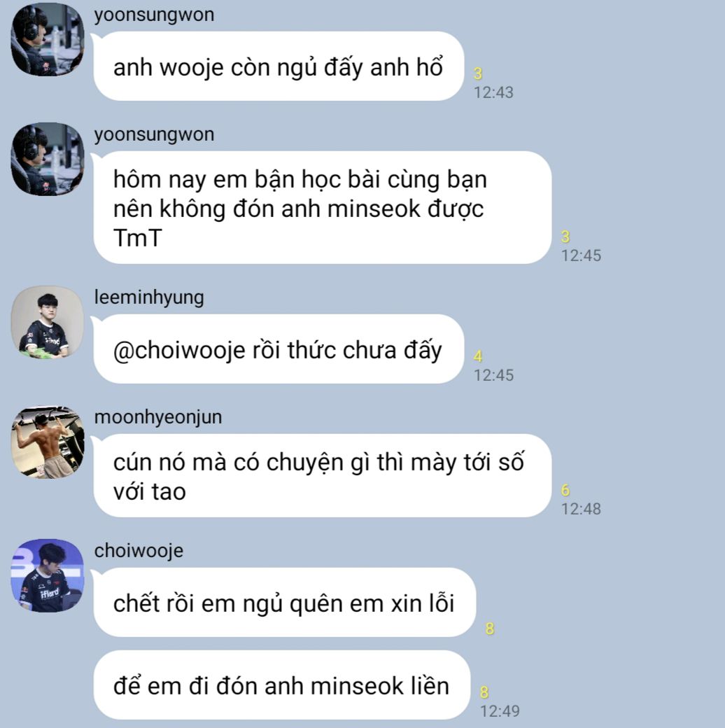Viewport: 725px width, 728px height.
Task: Select the message ending with 'TmT'
Action: pyautogui.click(x=322, y=207)
